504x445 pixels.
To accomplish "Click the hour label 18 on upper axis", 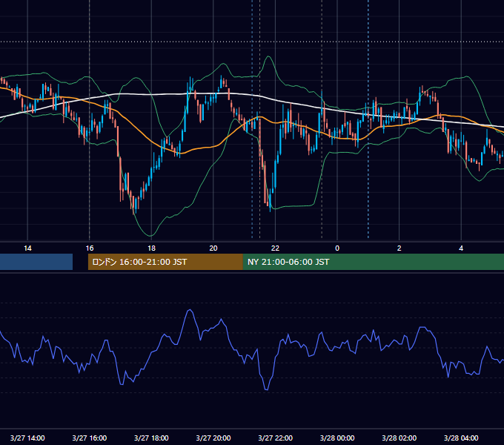I will pyautogui.click(x=151, y=248).
